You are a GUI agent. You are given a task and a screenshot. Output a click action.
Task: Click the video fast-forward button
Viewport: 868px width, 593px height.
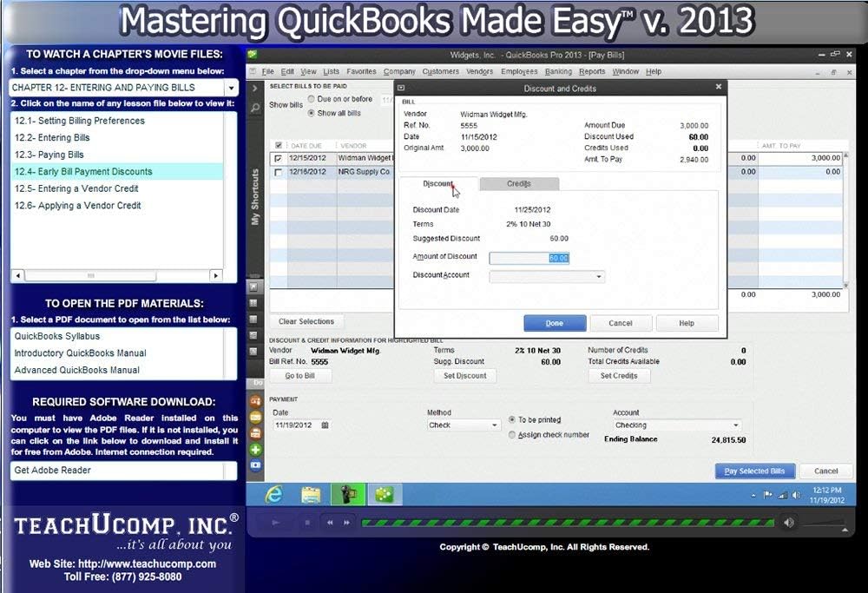(x=347, y=522)
